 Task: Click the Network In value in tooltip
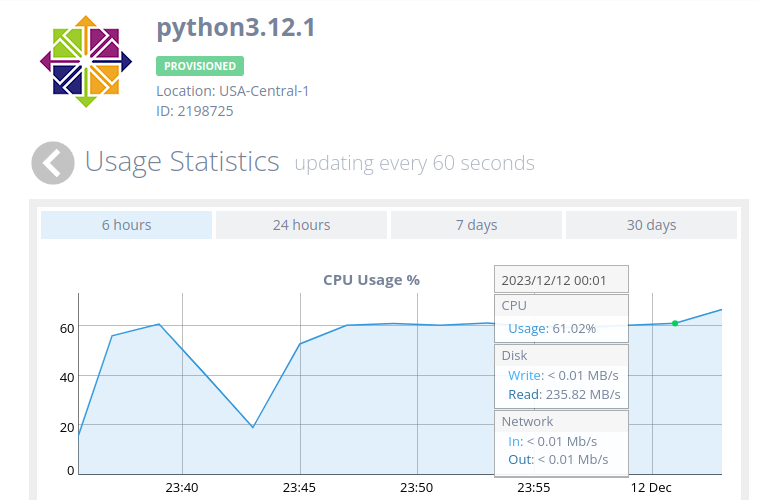[552, 441]
